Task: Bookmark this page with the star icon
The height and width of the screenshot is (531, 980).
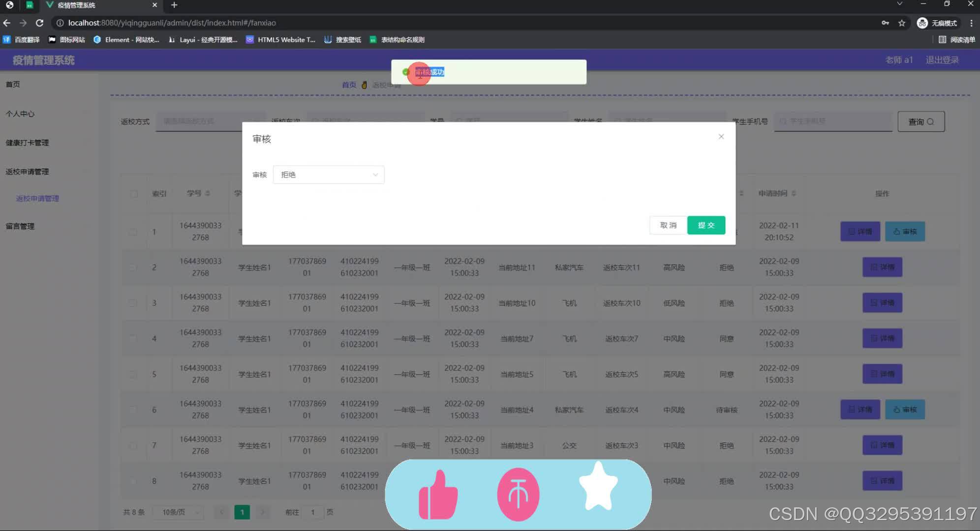Action: [902, 23]
